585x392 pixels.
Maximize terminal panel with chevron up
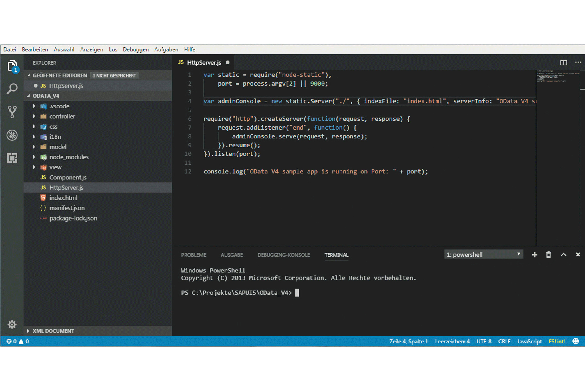pyautogui.click(x=563, y=255)
